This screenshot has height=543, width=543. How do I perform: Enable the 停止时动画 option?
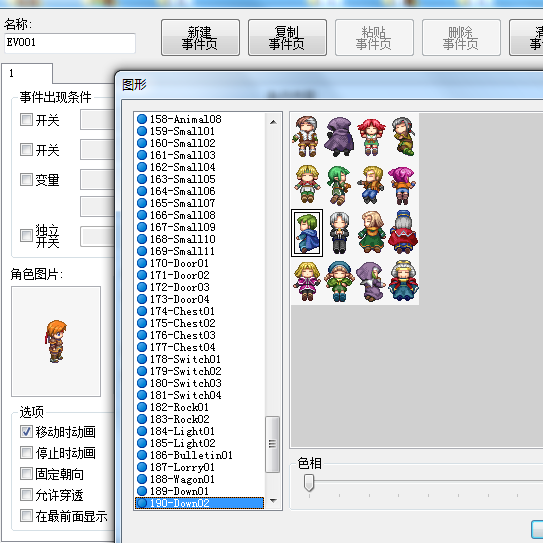pyautogui.click(x=26, y=453)
